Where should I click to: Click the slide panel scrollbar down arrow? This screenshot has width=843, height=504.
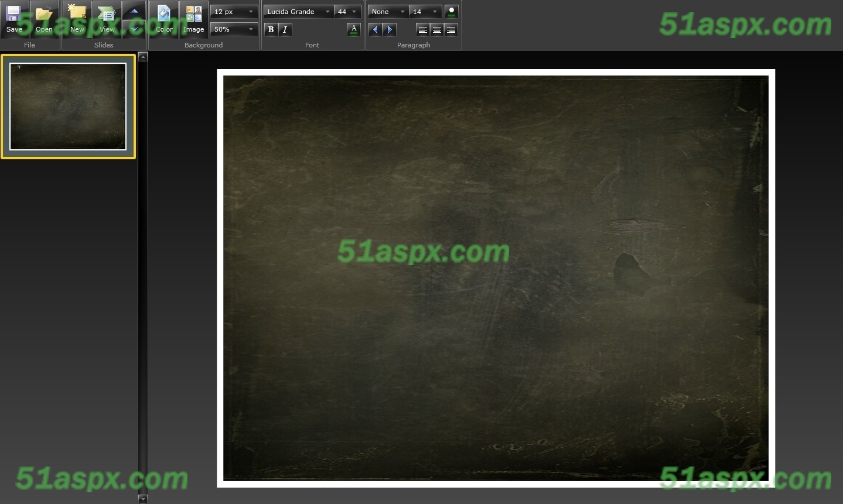(x=143, y=499)
